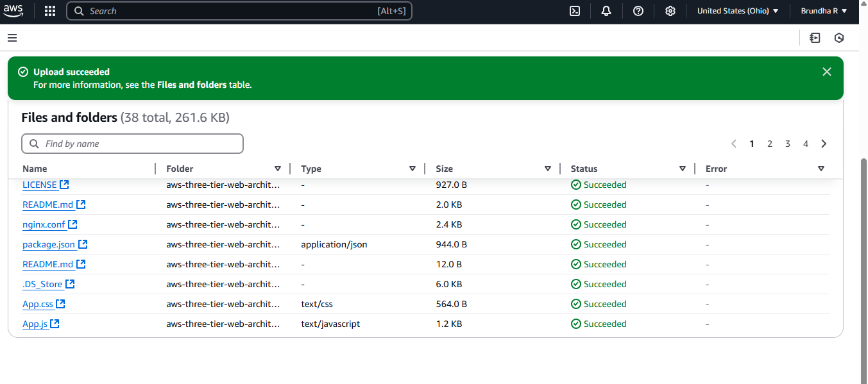The width and height of the screenshot is (868, 384).
Task: Open the hexagon info panel icon
Action: coord(839,38)
